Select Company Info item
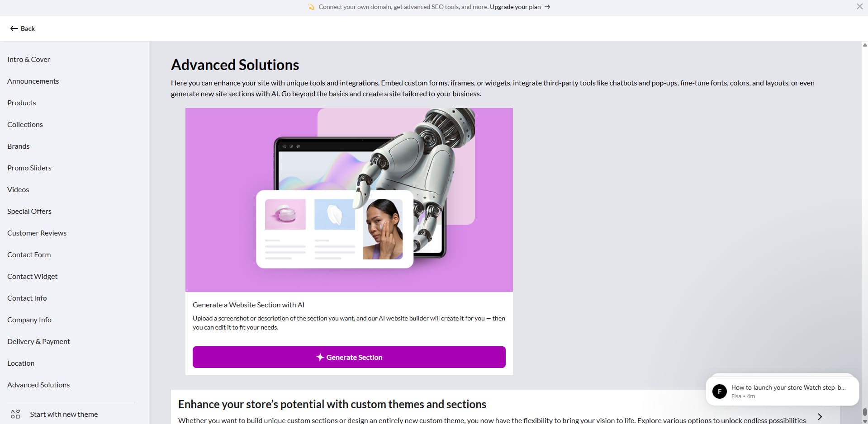This screenshot has width=868, height=424. [x=29, y=320]
